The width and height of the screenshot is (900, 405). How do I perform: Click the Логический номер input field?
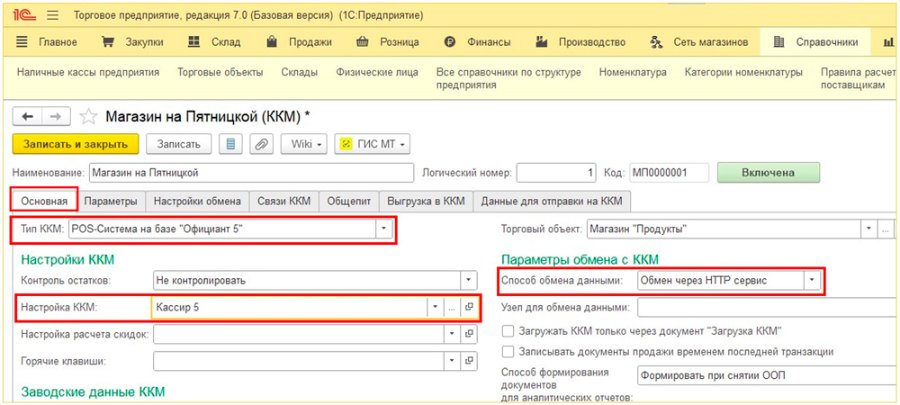click(x=556, y=173)
